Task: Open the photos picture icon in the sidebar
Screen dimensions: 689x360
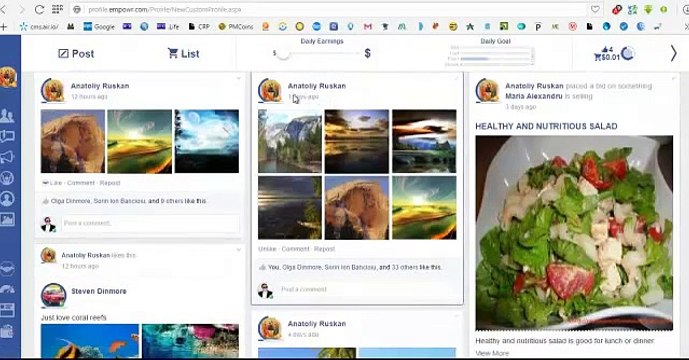Action: [x=7, y=219]
